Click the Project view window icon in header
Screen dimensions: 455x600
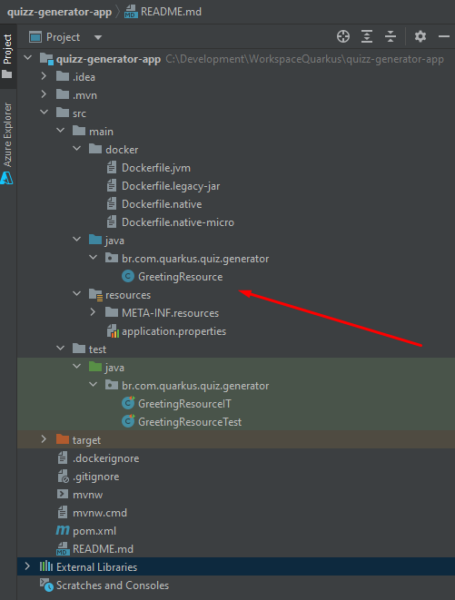click(x=35, y=37)
